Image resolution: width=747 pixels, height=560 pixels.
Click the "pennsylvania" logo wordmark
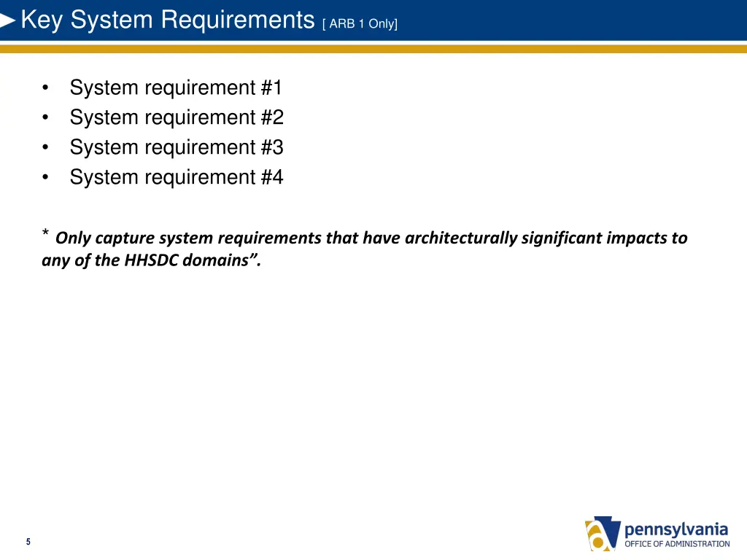[x=676, y=529]
